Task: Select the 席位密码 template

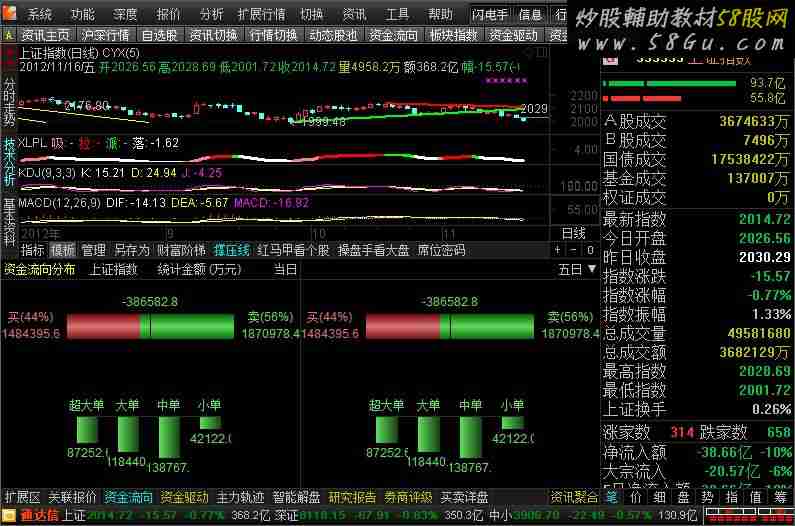Action: pyautogui.click(x=441, y=250)
